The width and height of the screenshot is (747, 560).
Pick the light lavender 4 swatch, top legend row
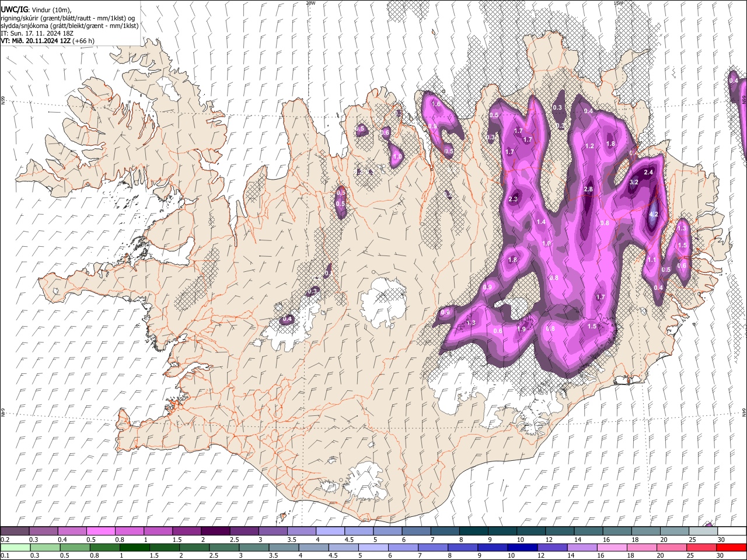[330, 531]
